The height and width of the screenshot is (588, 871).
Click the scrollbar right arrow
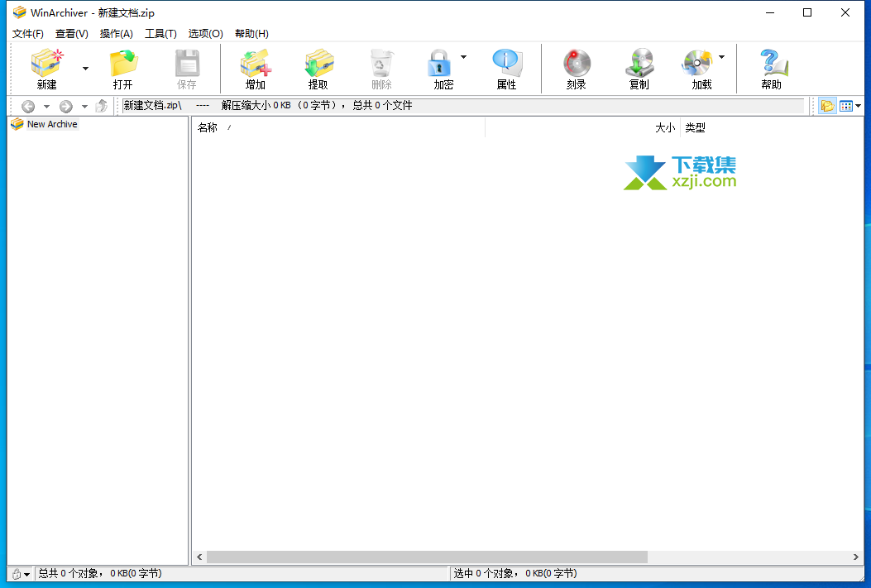(x=856, y=557)
